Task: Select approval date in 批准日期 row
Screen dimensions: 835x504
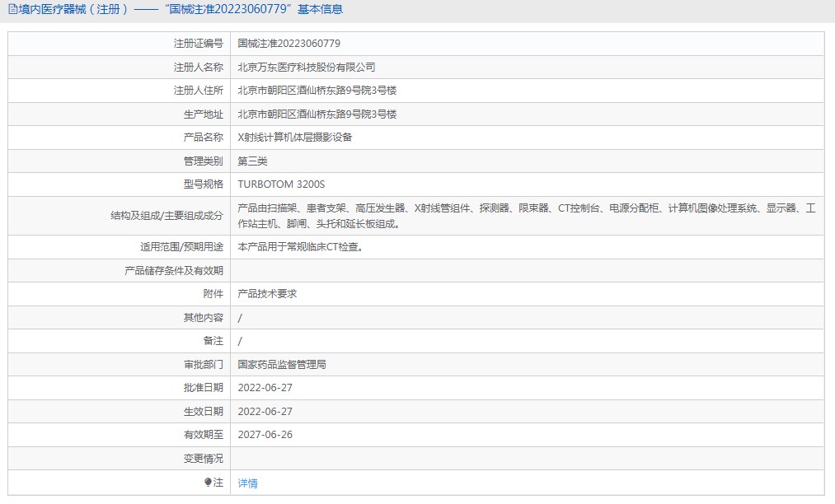Action: point(265,388)
